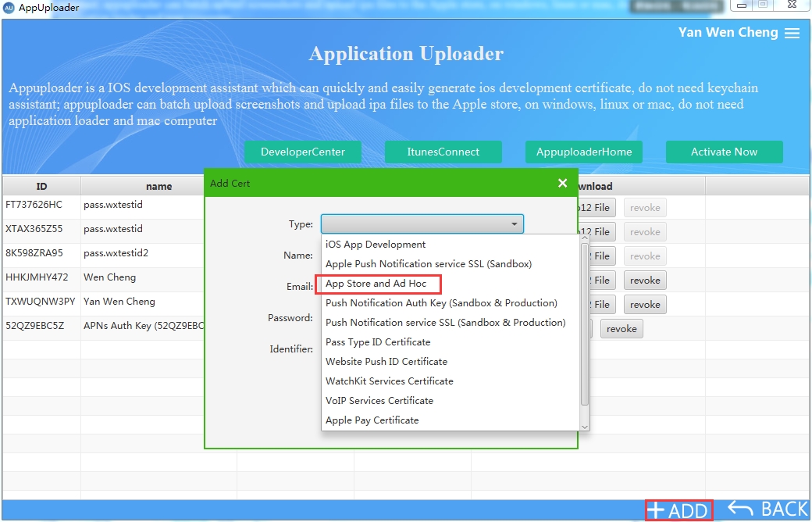
Task: Select the XTAX365Z55 ID cell
Action: coord(41,232)
